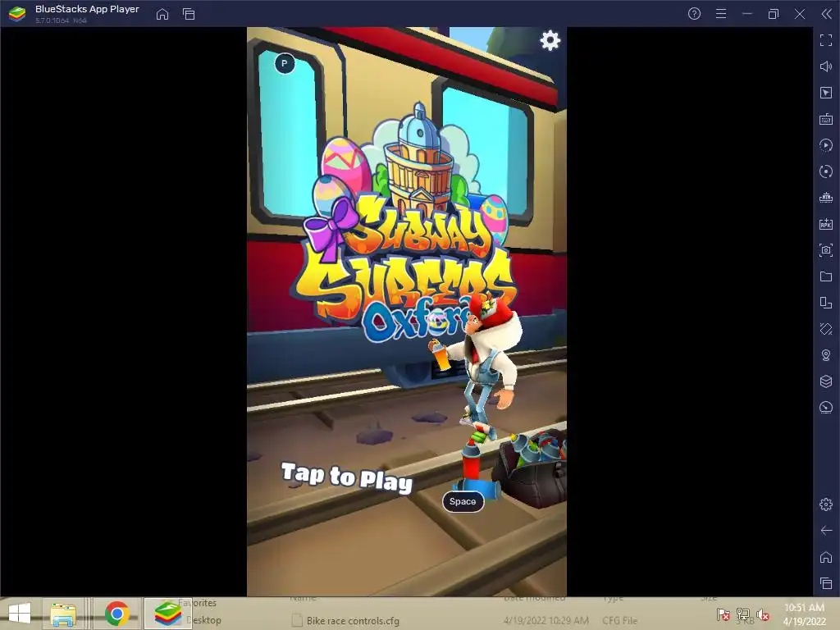Click the rotate screen icon
The width and height of the screenshot is (840, 630).
826,329
